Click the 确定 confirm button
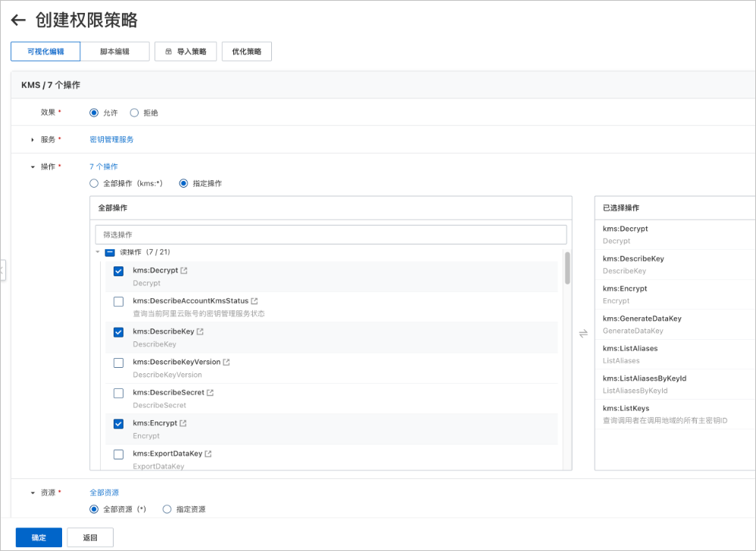This screenshot has width=756, height=551. point(39,537)
